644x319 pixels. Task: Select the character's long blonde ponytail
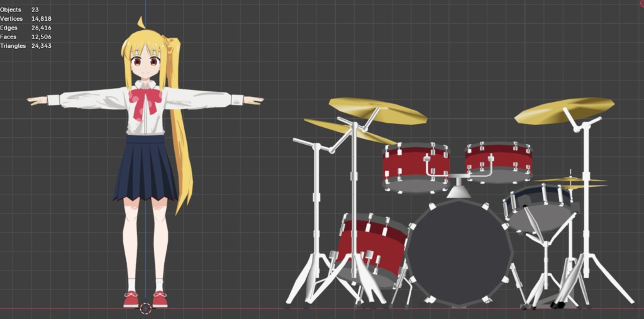pyautogui.click(x=179, y=128)
